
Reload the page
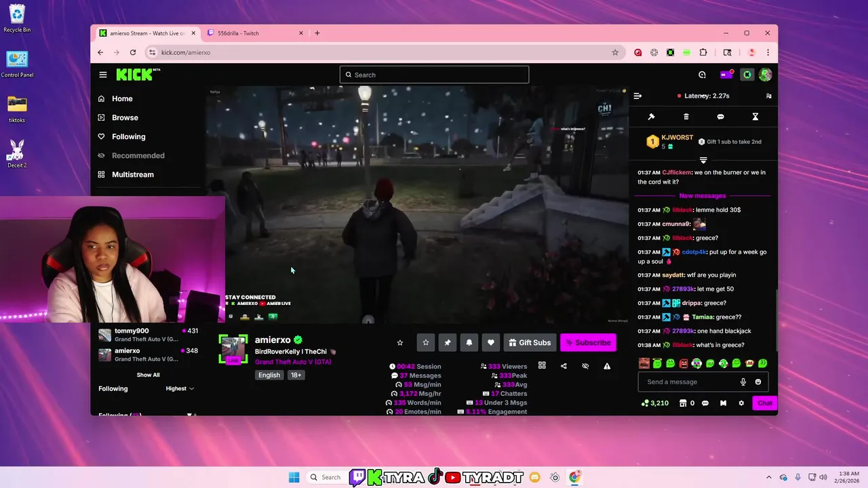133,52
